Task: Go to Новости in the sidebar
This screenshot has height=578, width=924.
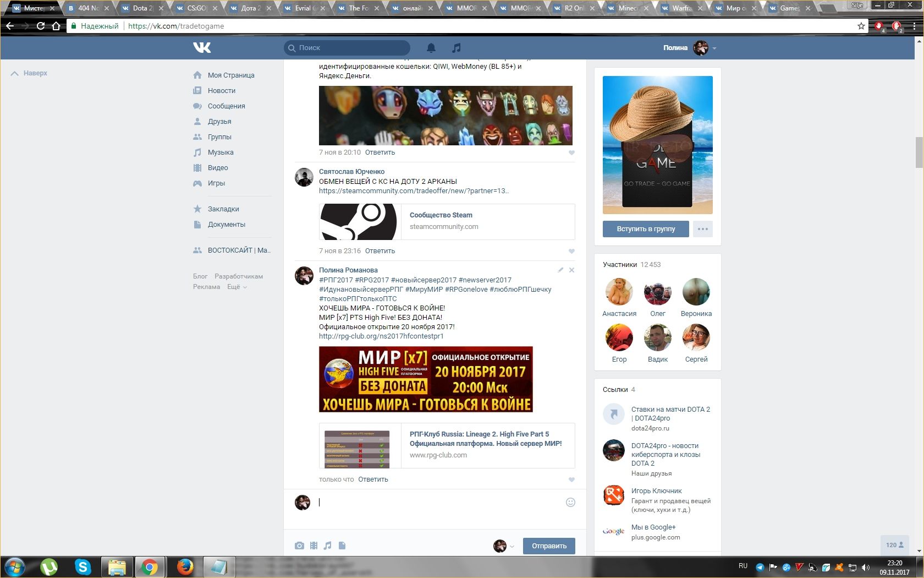Action: pos(222,91)
